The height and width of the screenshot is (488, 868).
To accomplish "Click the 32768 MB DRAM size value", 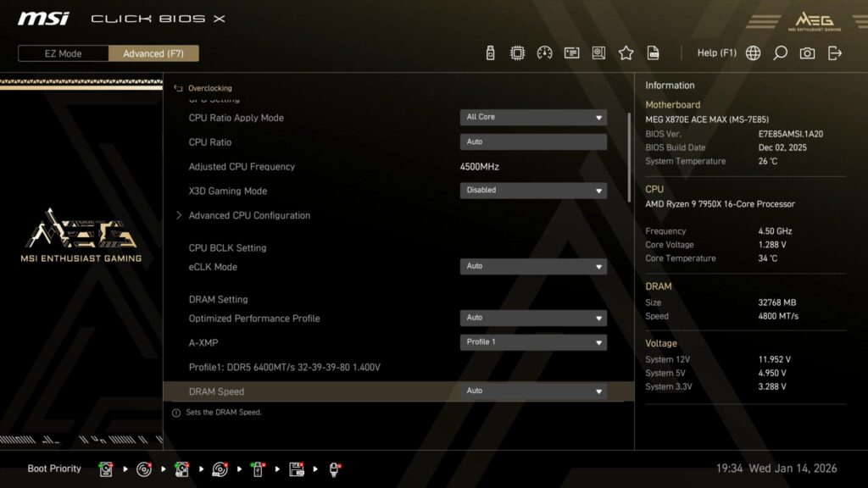I will 777,302.
